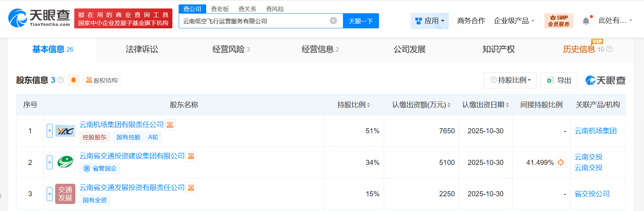Click the 天眼一下 search button
Screen dimensions: 644x211
(x=361, y=21)
